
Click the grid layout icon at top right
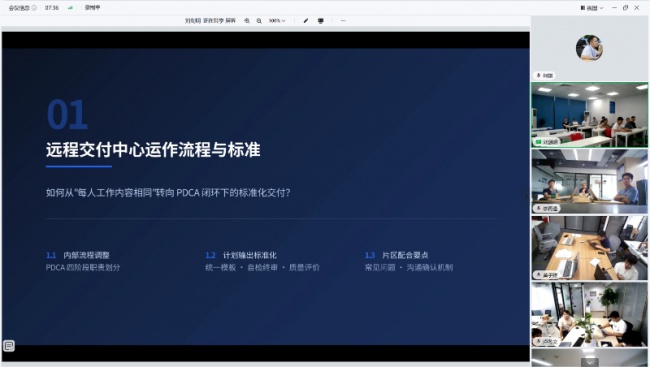(x=583, y=8)
